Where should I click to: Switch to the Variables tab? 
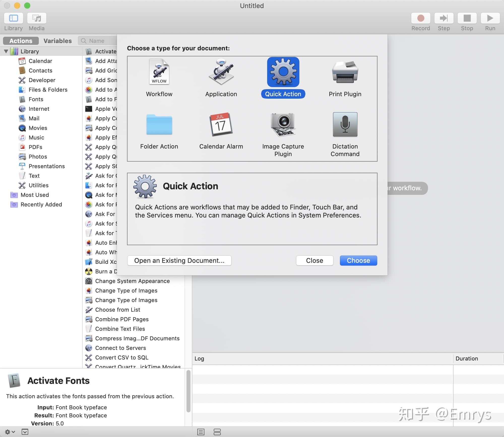point(57,41)
